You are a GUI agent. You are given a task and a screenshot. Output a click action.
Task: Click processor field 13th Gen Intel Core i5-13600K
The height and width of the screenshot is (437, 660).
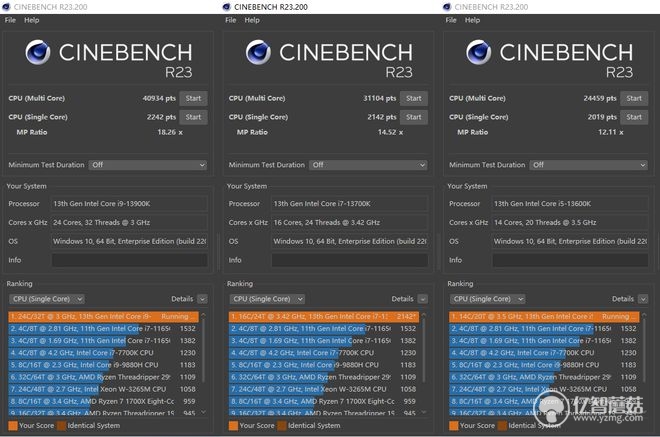(x=570, y=204)
